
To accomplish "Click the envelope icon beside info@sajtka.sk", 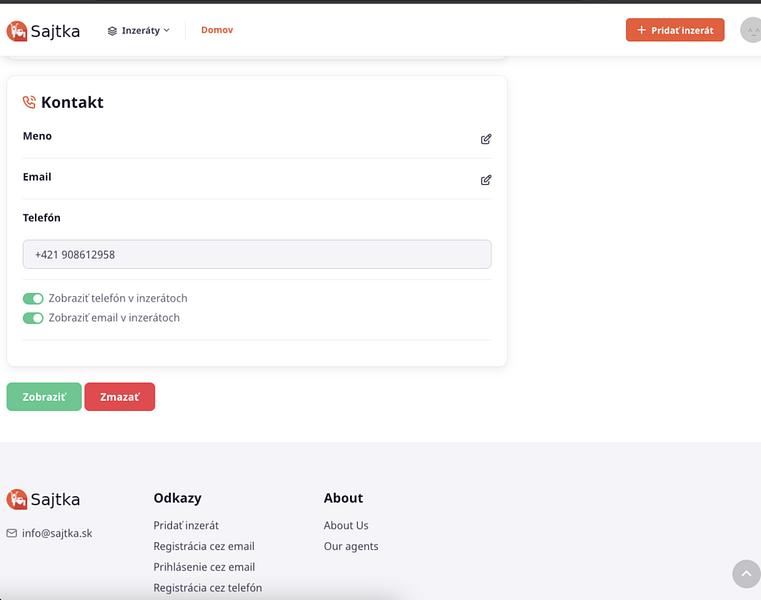I will [12, 533].
